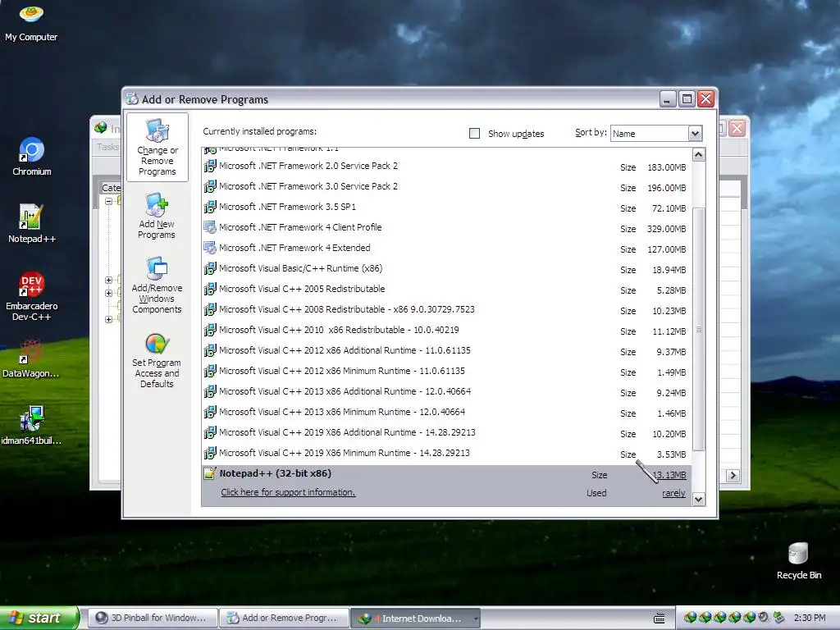Click the 329.00MB size value

666,229
